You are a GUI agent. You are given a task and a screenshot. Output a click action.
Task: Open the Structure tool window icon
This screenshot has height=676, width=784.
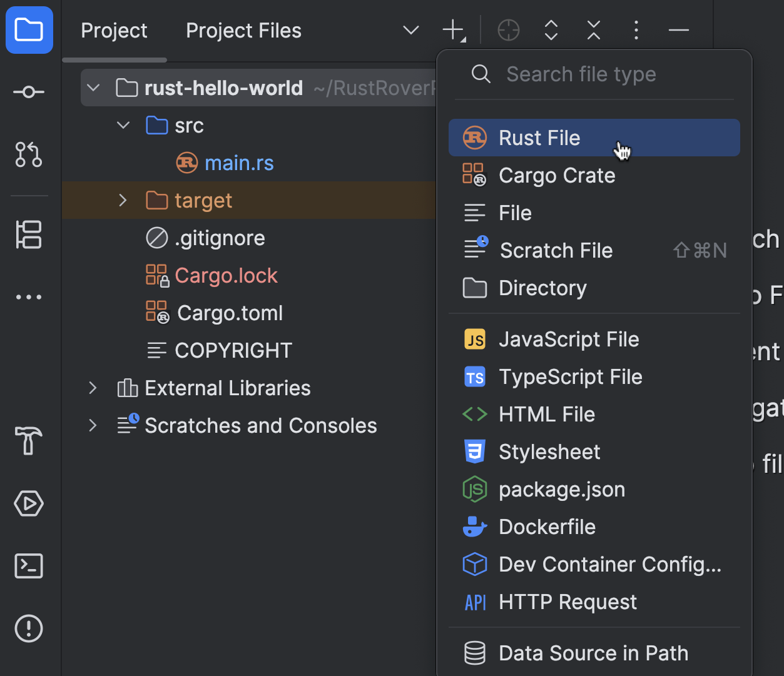[29, 235]
